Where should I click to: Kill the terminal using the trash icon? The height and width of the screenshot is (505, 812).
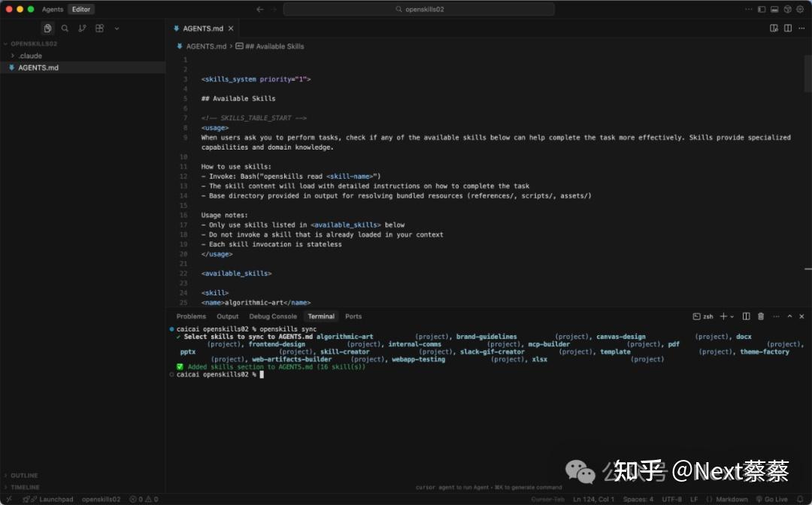(761, 316)
